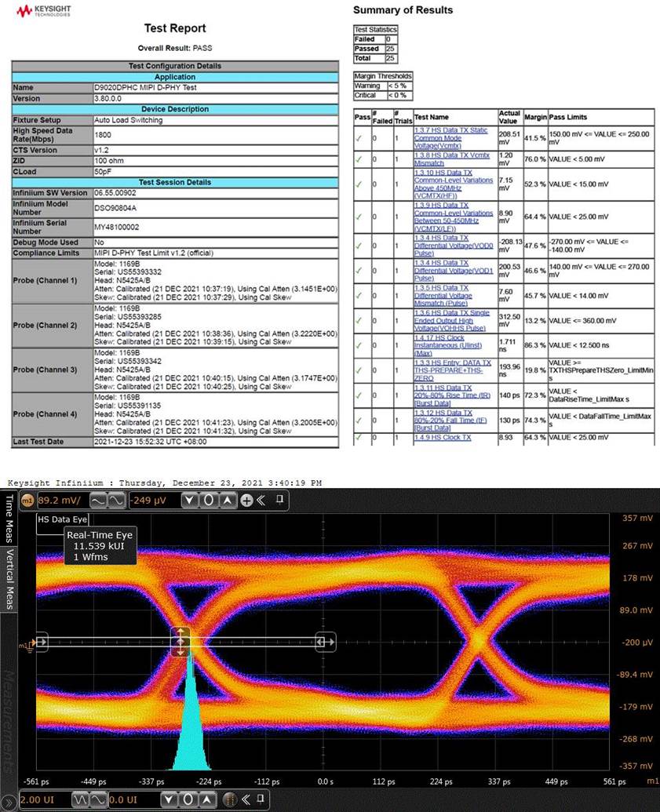Open the 1.3.8 HS Data TX Vcmtx Mismatch link
Image resolution: width=660 pixels, height=812 pixels.
[x=452, y=159]
